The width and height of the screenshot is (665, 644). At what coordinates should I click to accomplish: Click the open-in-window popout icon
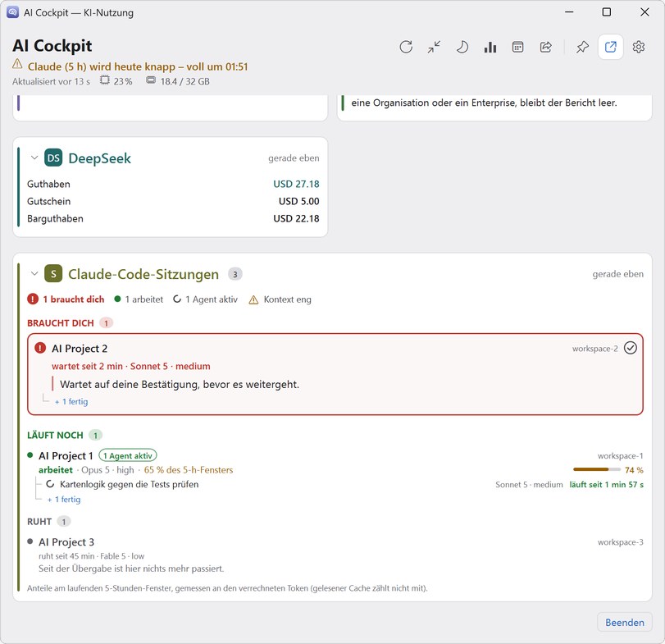pos(610,47)
